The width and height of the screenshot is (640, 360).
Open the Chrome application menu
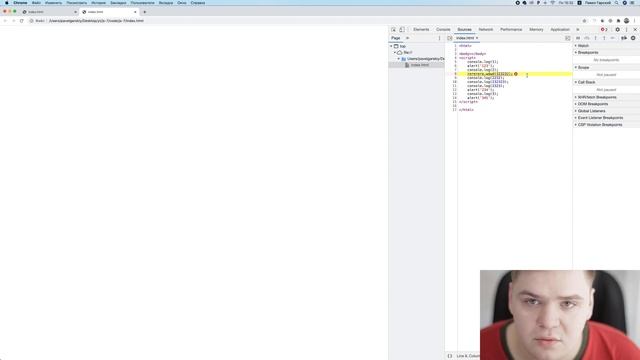point(20,3)
